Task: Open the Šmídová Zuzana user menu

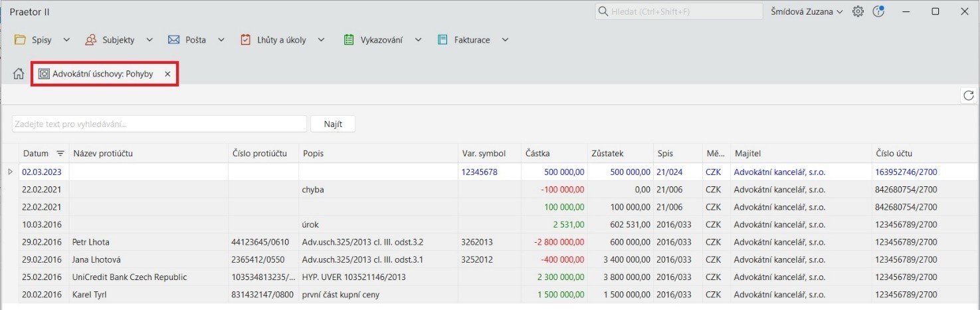Action: 807,12
